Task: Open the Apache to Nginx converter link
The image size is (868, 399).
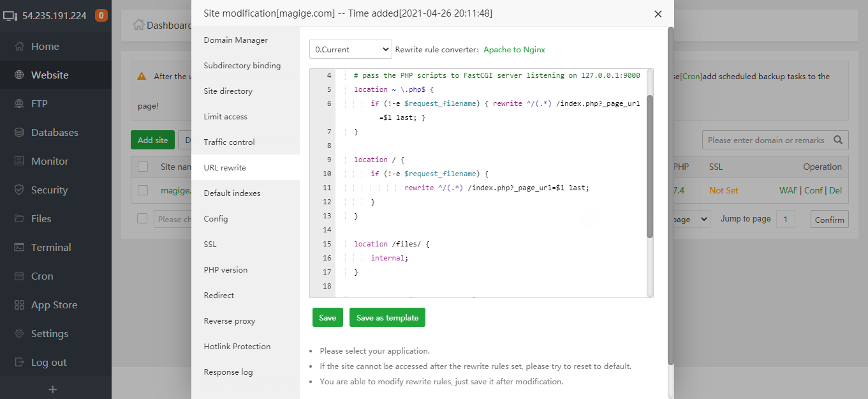Action: click(x=514, y=49)
